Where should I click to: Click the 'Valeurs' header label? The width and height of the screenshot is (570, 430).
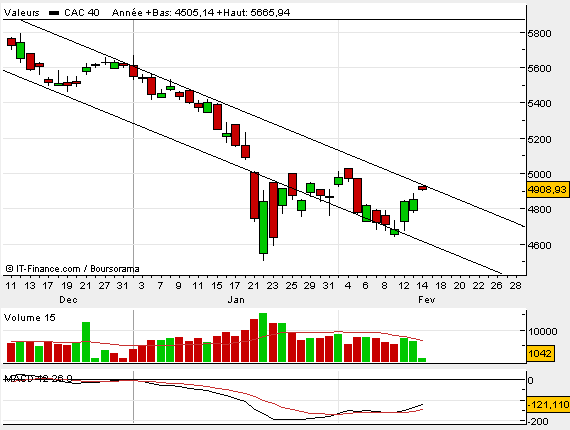(21, 13)
